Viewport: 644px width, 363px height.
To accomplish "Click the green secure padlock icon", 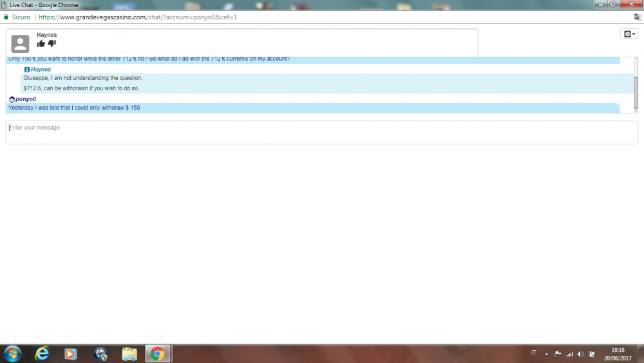I will (6, 17).
